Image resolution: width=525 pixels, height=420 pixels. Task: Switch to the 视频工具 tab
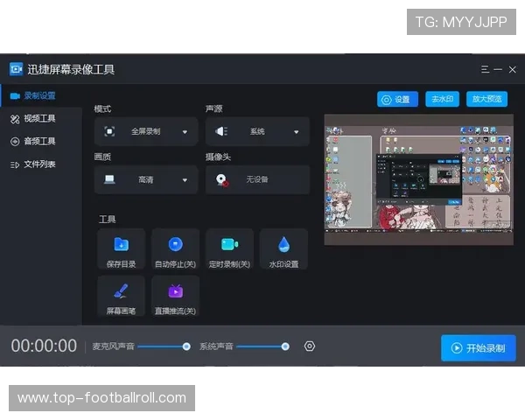[41, 119]
